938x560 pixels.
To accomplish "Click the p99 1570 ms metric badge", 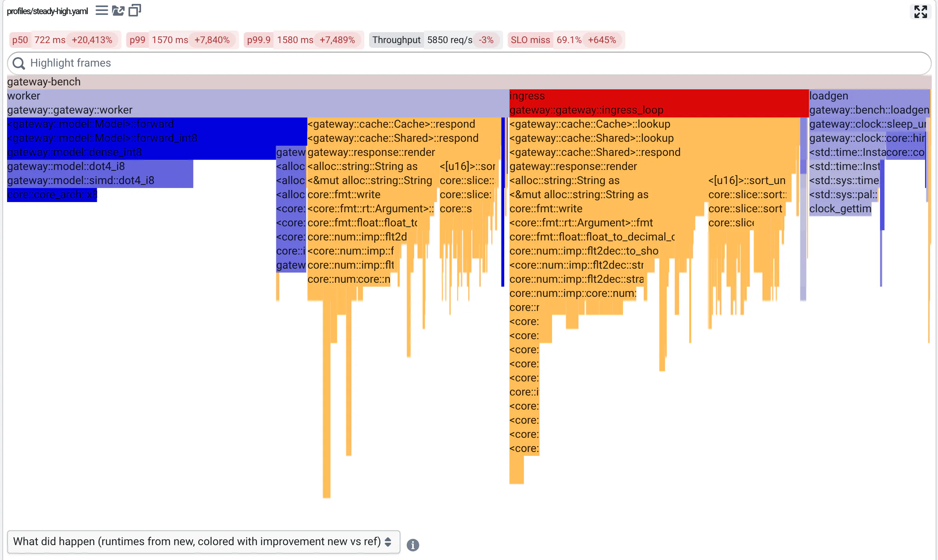I will click(182, 40).
